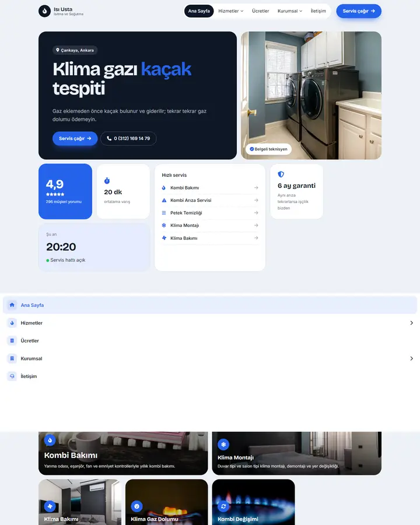
Task: Click the fan icon beside Klima Bakımı in the list
Action: 164,238
